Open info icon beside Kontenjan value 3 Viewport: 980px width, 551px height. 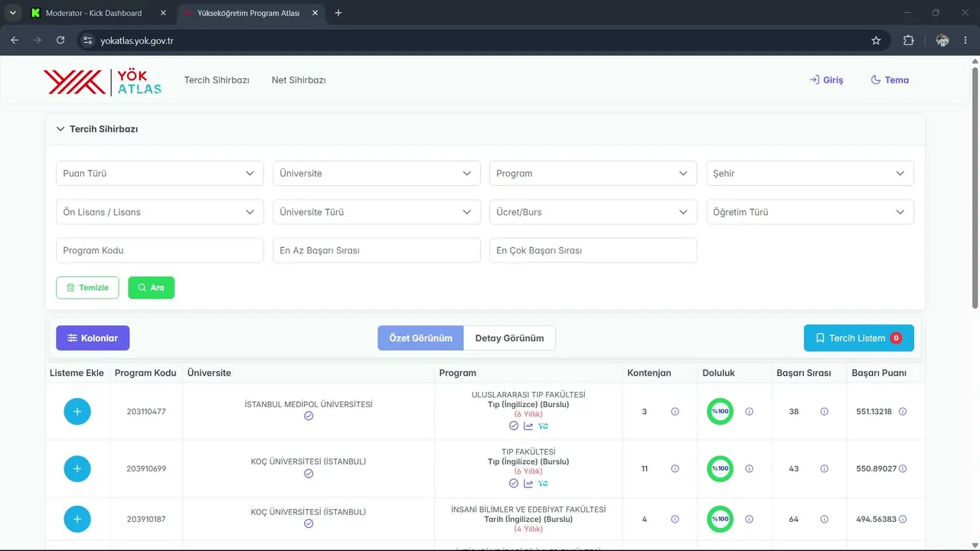[675, 412]
